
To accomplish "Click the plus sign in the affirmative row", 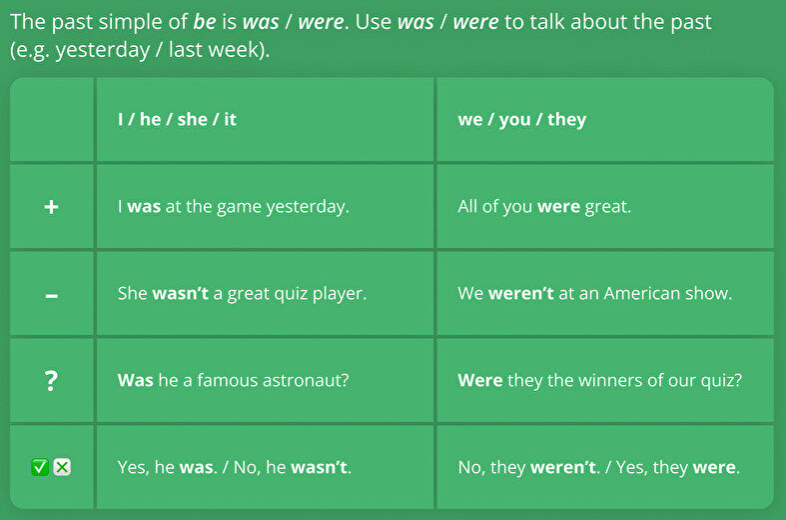I will [52, 207].
